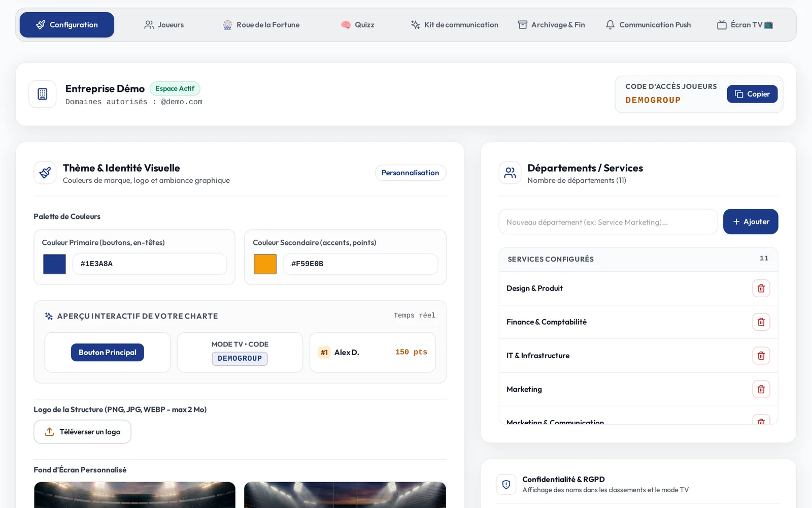
Task: Open the secondary orange color swatch
Action: (x=265, y=264)
